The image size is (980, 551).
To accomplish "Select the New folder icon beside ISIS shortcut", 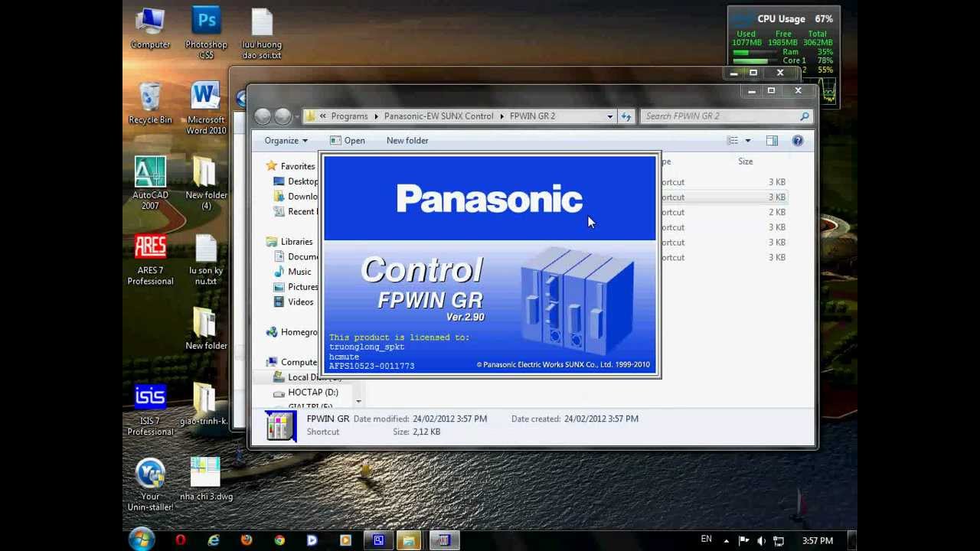I will pyautogui.click(x=206, y=329).
